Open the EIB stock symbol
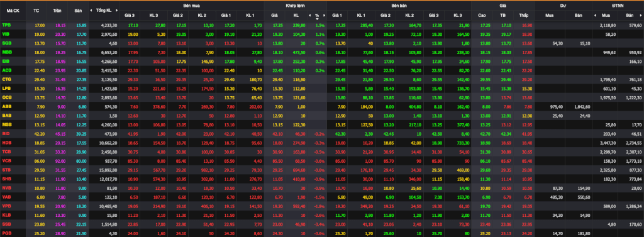Viewport: 644px width, 237px height. (x=6, y=61)
